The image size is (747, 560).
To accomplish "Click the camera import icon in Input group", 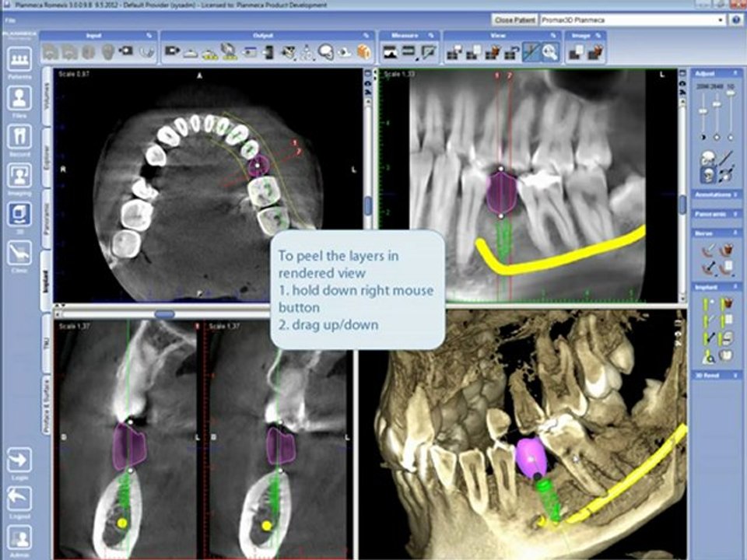I will [x=126, y=51].
